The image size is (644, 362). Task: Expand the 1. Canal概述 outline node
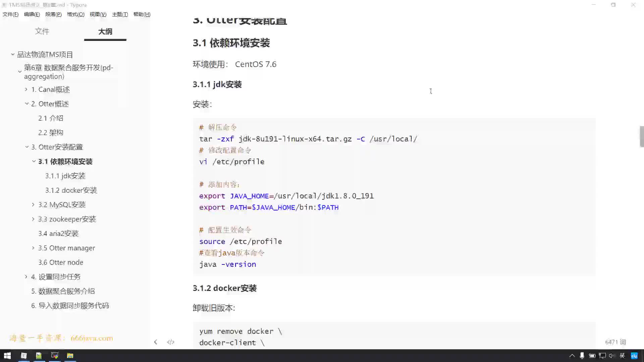pos(26,89)
